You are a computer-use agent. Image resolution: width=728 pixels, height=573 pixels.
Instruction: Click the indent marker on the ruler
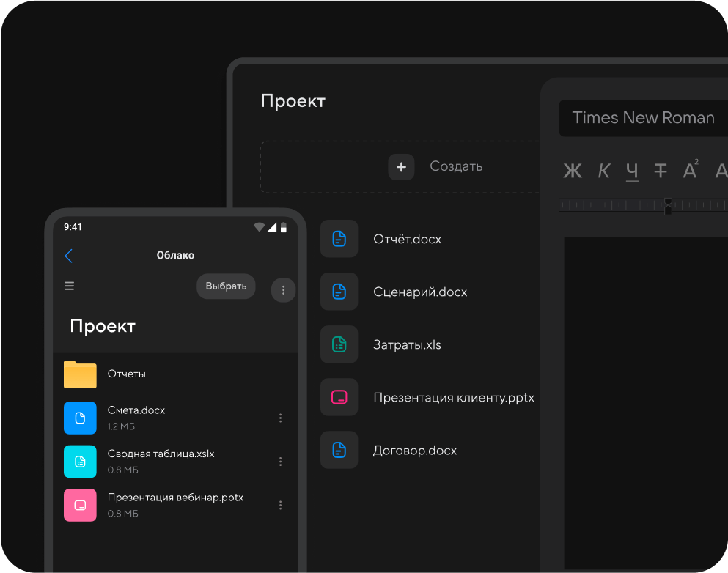pyautogui.click(x=668, y=206)
